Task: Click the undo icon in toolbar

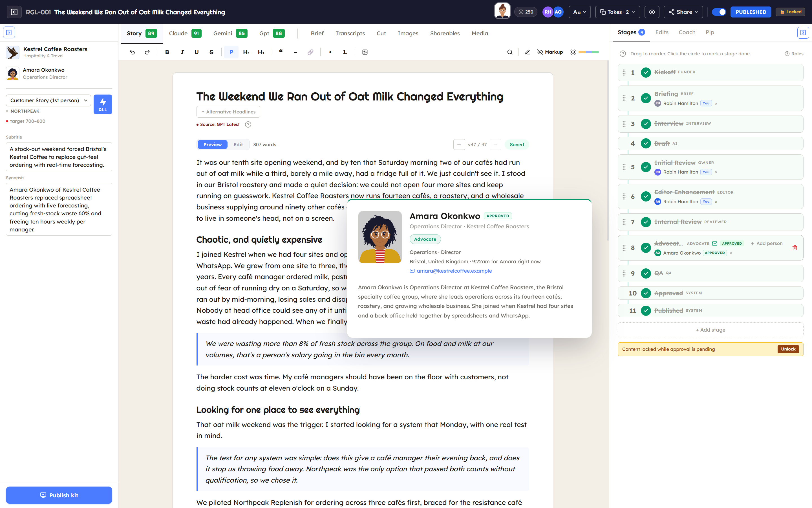Action: [132, 52]
